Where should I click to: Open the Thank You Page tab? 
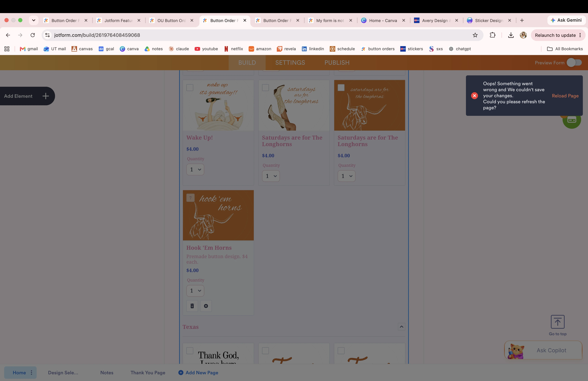tap(148, 372)
